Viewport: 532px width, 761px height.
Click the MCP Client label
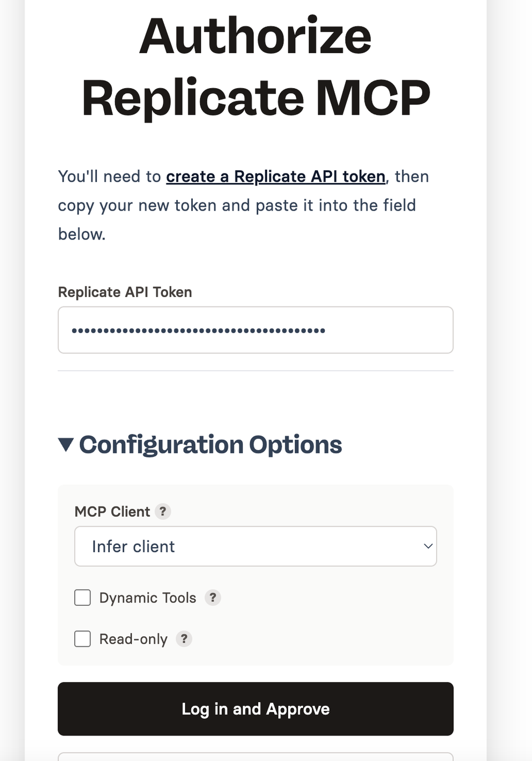pyautogui.click(x=112, y=512)
